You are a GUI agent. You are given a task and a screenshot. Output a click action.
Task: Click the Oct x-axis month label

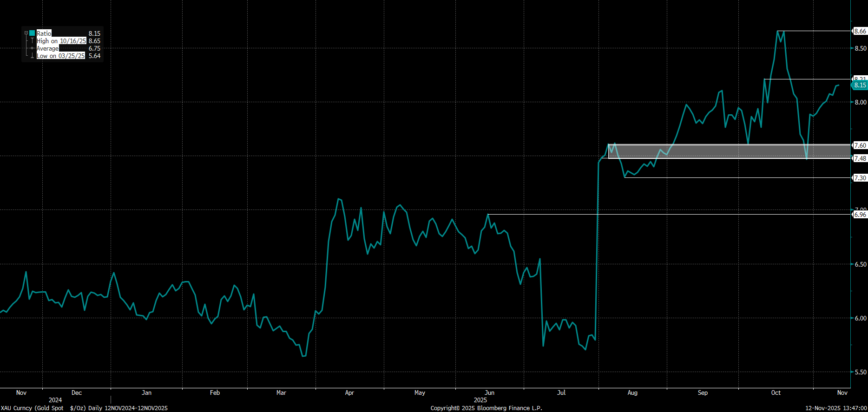click(776, 392)
